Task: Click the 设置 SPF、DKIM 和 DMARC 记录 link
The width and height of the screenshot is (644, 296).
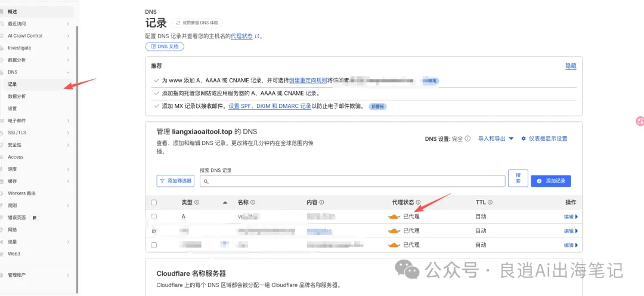Action: click(270, 106)
